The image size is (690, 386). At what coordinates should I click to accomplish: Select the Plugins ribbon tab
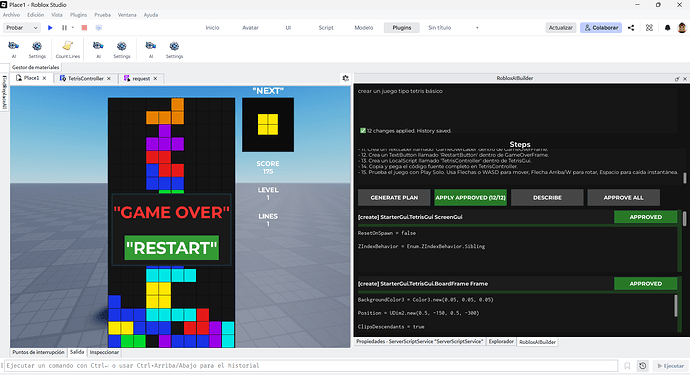click(402, 28)
